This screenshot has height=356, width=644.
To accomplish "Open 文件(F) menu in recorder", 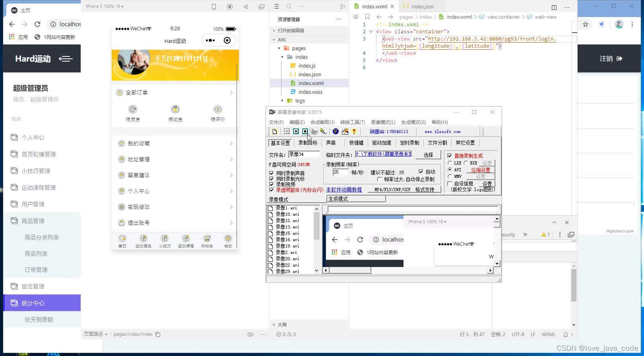I will pyautogui.click(x=276, y=122).
